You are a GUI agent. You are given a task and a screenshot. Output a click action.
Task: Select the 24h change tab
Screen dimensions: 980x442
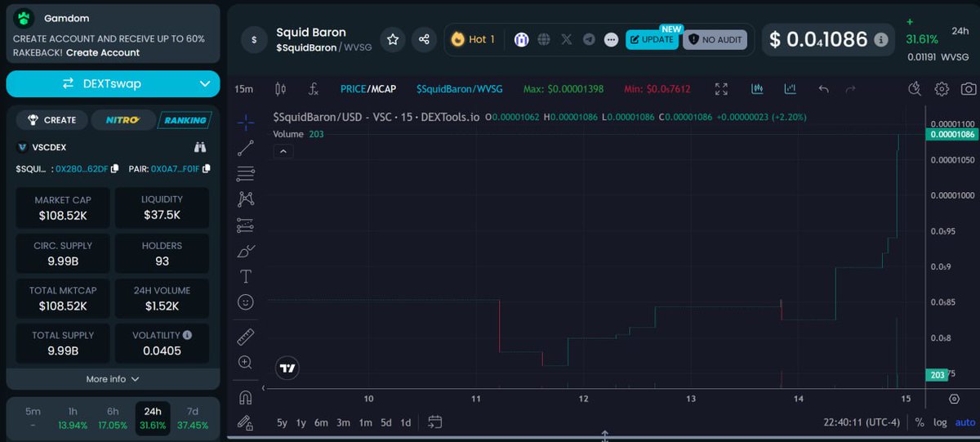153,418
